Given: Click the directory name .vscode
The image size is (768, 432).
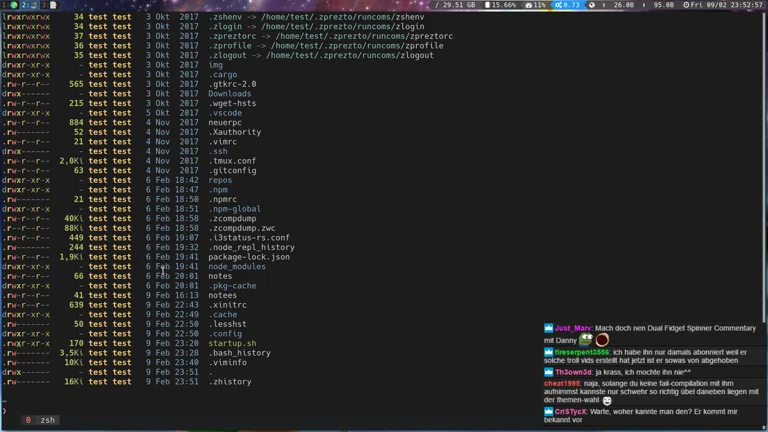Looking at the screenshot, I should tap(225, 113).
